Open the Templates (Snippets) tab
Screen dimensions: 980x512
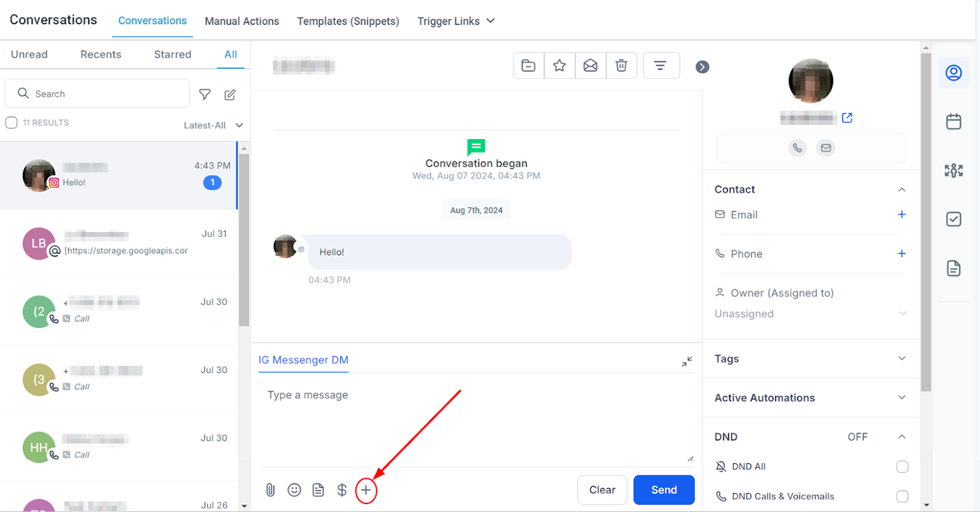(x=348, y=21)
